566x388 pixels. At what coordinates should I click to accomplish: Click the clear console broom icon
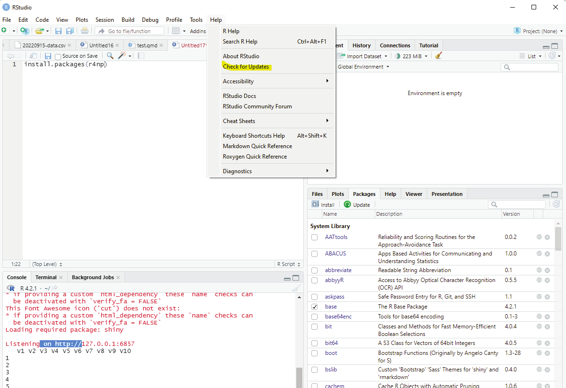pyautogui.click(x=296, y=288)
